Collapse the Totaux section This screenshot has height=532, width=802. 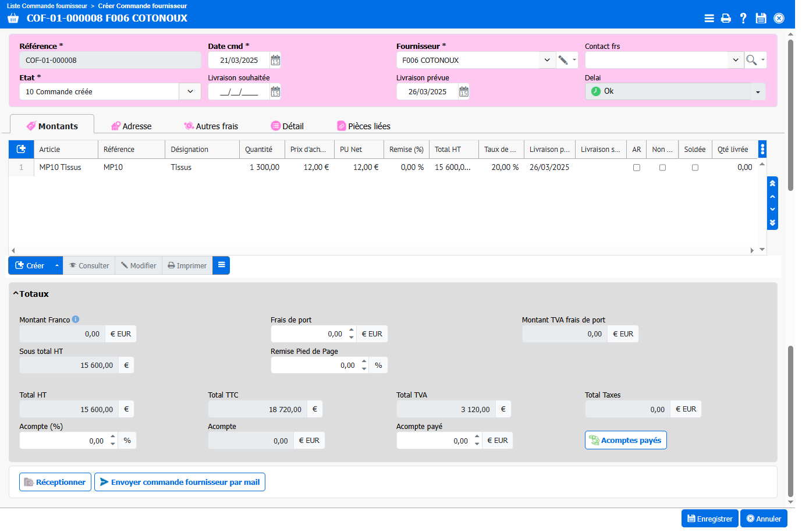click(16, 294)
